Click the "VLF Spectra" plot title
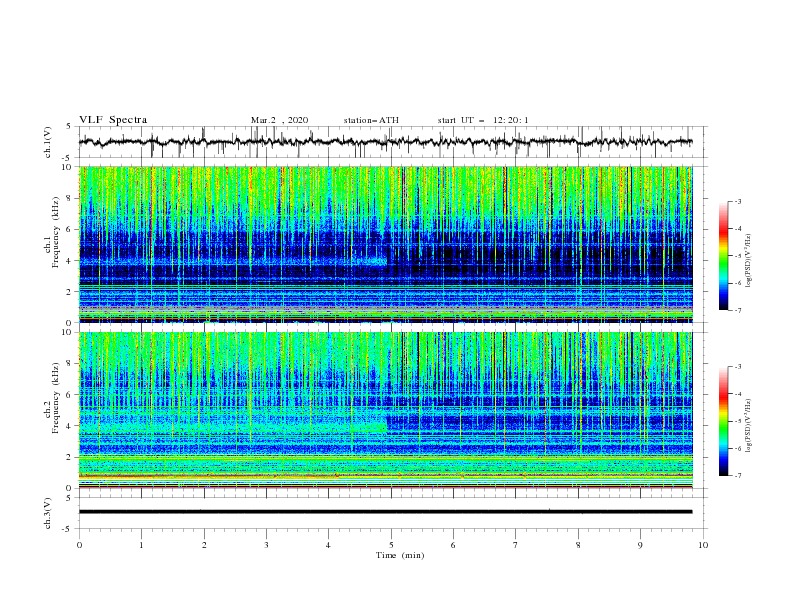The width and height of the screenshot is (792, 612). pyautogui.click(x=113, y=120)
